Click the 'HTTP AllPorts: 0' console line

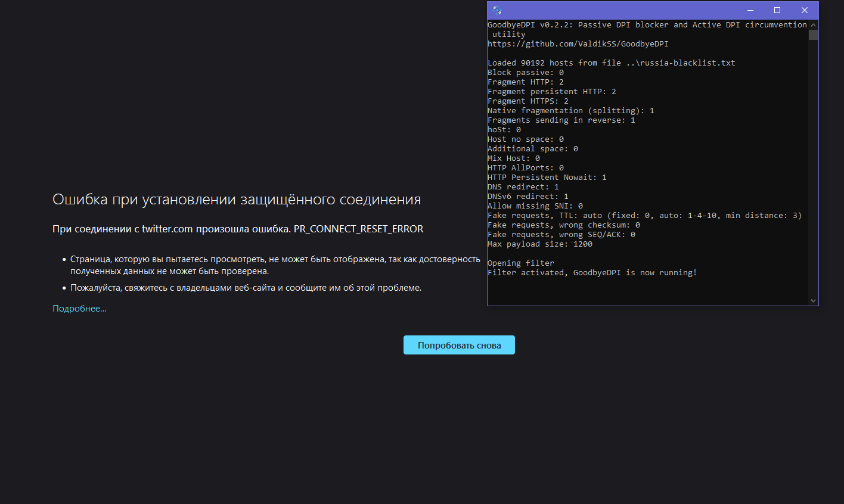(526, 168)
